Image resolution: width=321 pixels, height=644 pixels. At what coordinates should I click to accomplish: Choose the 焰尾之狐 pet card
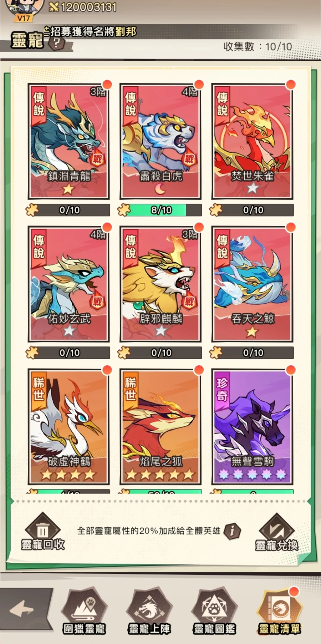point(160,427)
